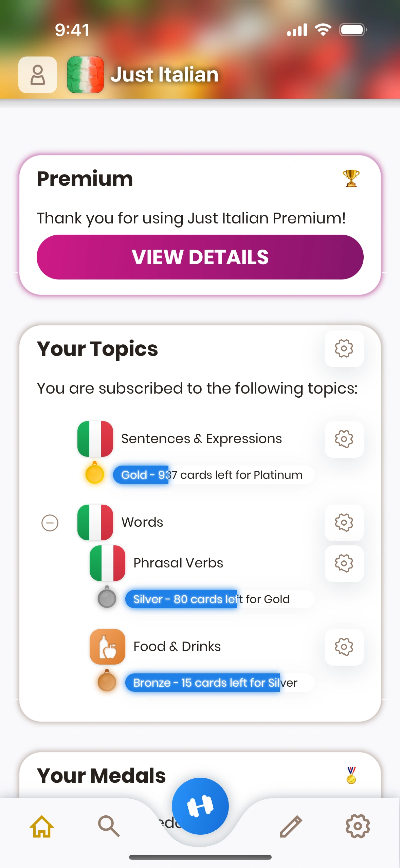The width and height of the screenshot is (400, 868).
Task: Open the user profile icon
Action: point(37,75)
